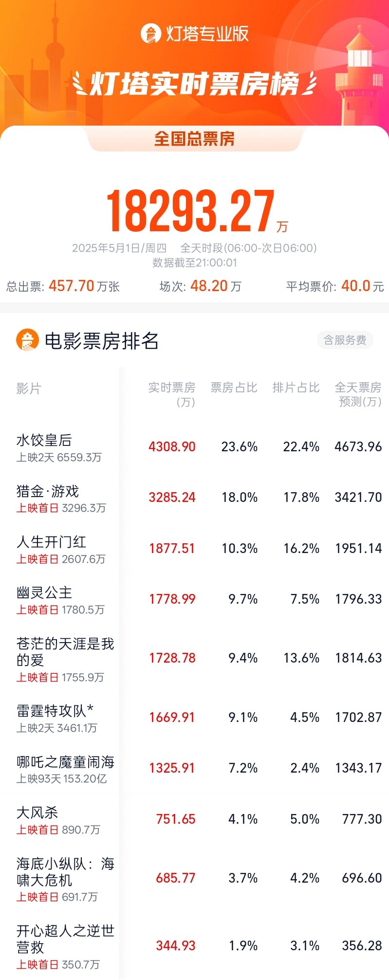Open the 幽灵公主 movie entry
389x980 pixels.
pyautogui.click(x=194, y=600)
